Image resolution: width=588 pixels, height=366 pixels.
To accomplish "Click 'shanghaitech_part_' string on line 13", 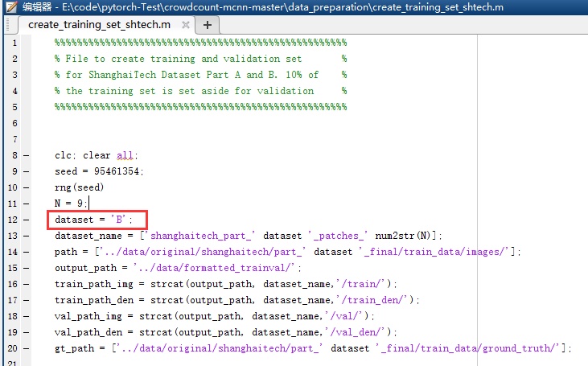I will pos(200,236).
